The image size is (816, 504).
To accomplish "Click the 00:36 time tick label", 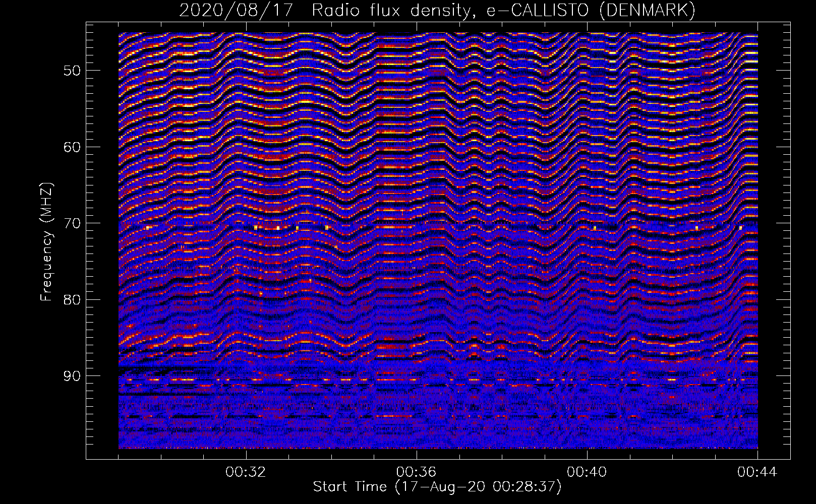I will 416,472.
